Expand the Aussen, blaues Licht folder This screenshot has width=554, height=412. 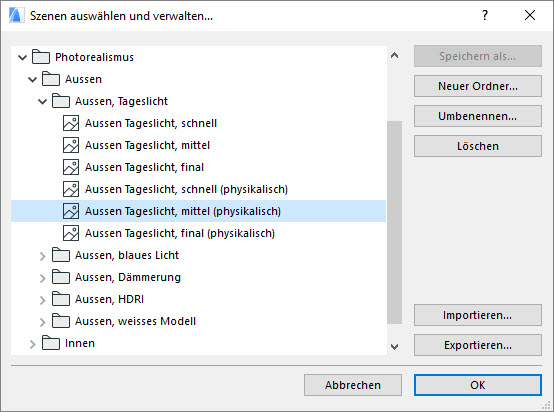click(42, 256)
